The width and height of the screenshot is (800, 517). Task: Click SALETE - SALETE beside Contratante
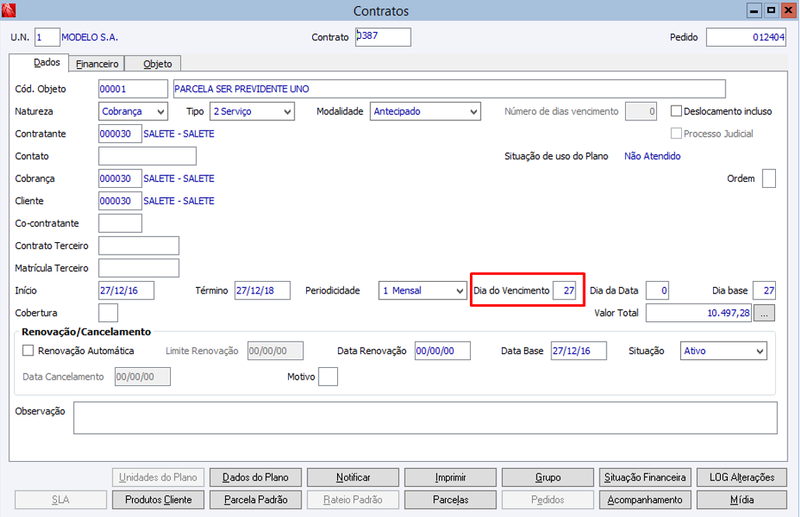[x=179, y=134]
